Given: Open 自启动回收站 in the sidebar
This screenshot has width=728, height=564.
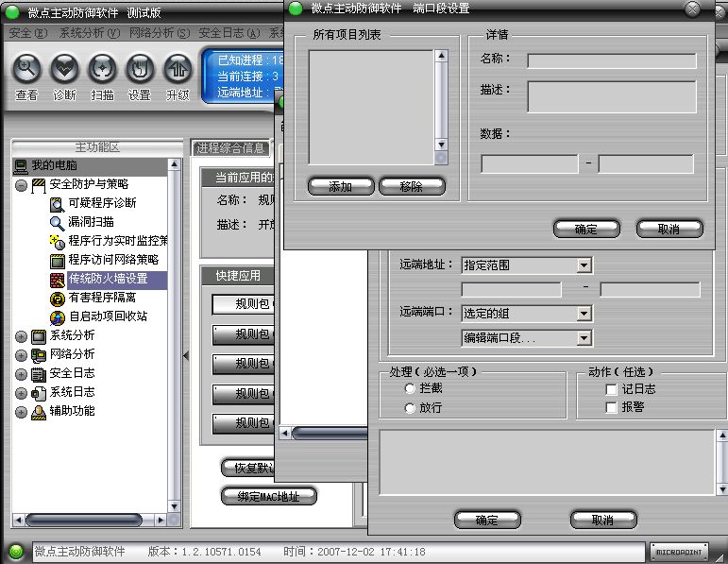Looking at the screenshot, I should point(107,316).
